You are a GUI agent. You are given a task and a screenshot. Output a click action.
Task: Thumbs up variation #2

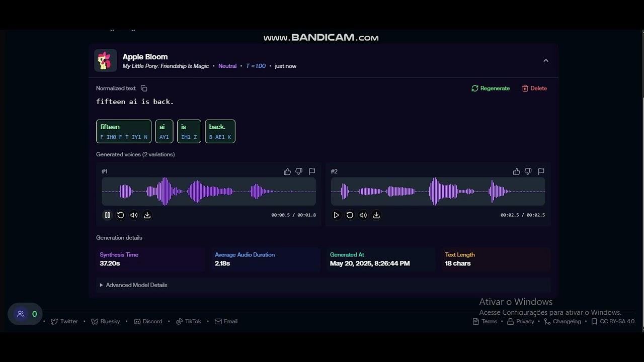[516, 171]
